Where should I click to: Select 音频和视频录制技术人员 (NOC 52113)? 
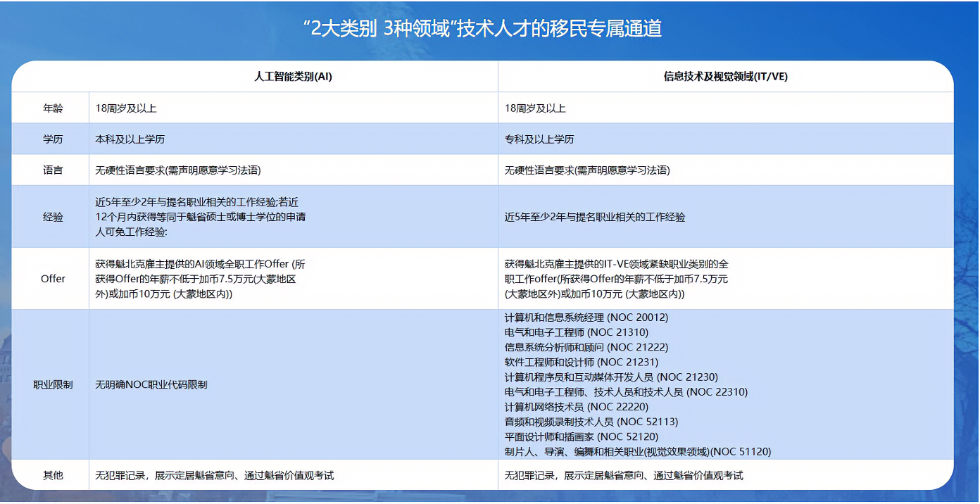591,422
